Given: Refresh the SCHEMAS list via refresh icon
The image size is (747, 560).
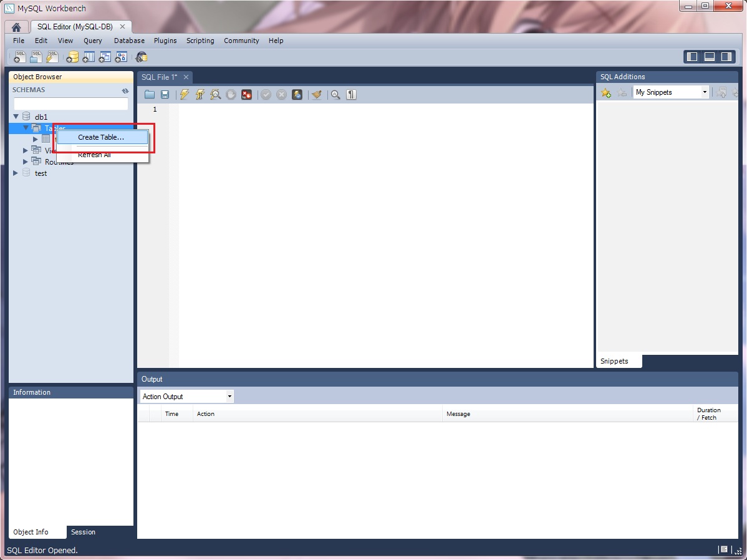Looking at the screenshot, I should [x=125, y=90].
